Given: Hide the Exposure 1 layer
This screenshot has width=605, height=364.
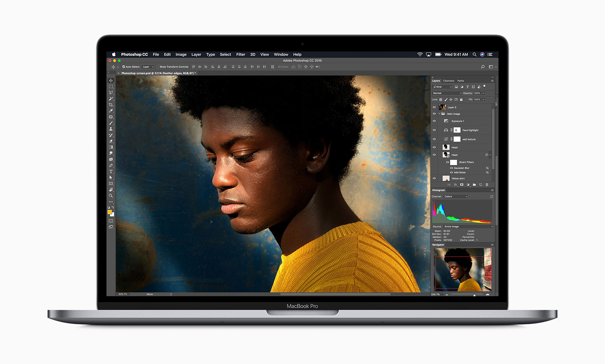Looking at the screenshot, I should click(x=434, y=121).
